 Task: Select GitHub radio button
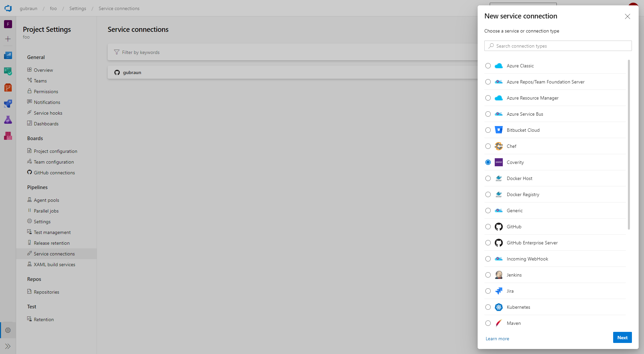tap(488, 227)
